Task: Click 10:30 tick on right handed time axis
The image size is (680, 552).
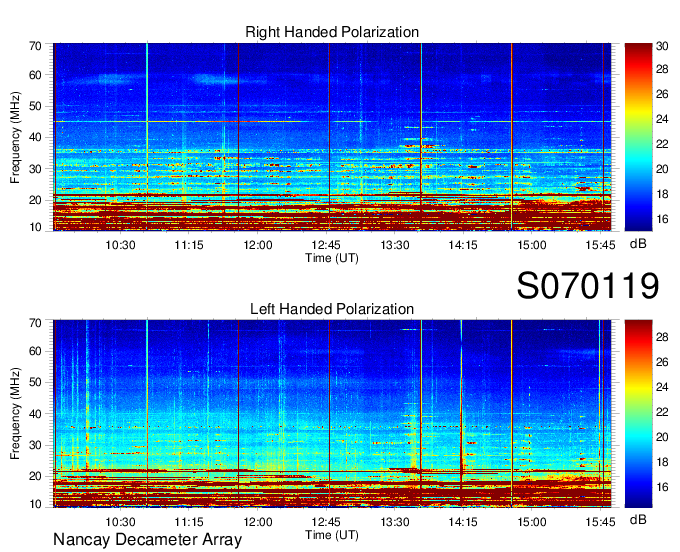Action: point(120,245)
